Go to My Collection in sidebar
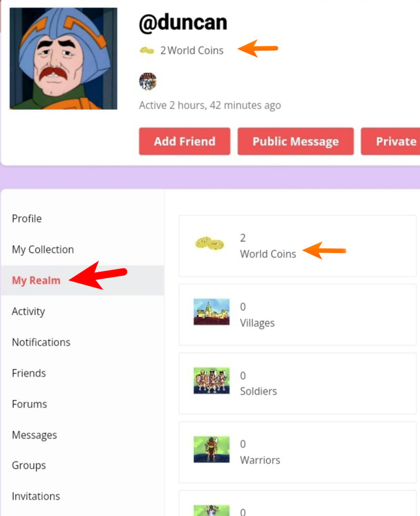This screenshot has height=516, width=420. [43, 249]
